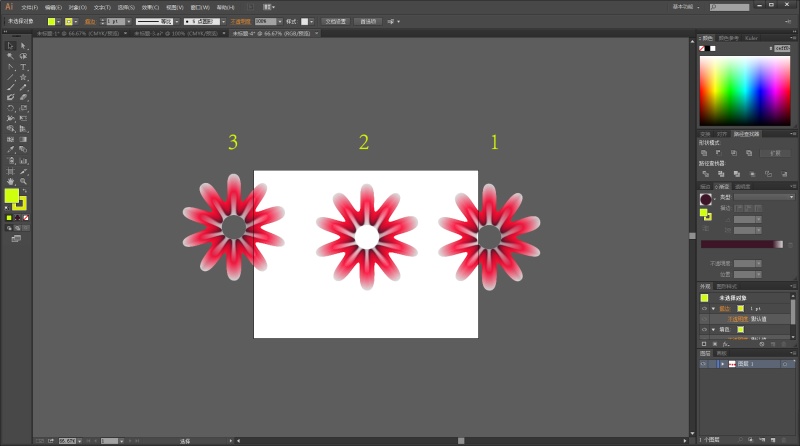Select the Type tool
The image size is (800, 446).
22,66
